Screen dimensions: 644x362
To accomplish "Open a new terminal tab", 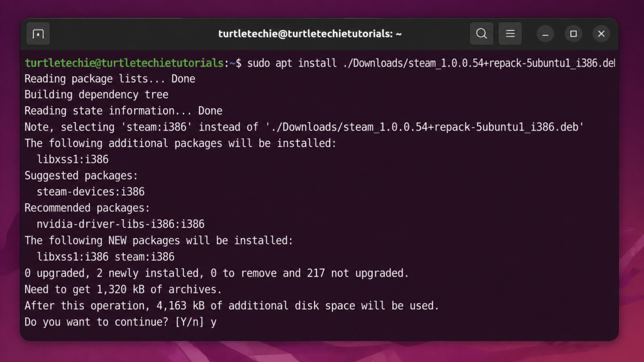I will point(38,33).
